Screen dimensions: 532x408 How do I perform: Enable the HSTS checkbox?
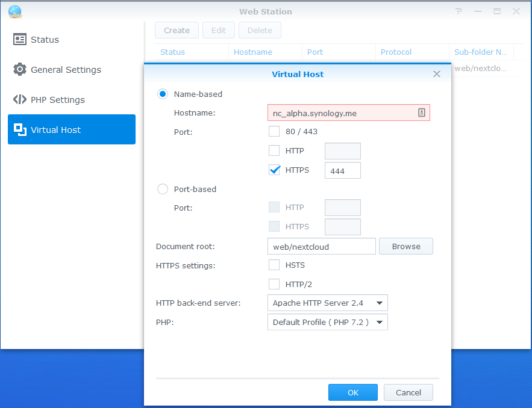coord(274,265)
